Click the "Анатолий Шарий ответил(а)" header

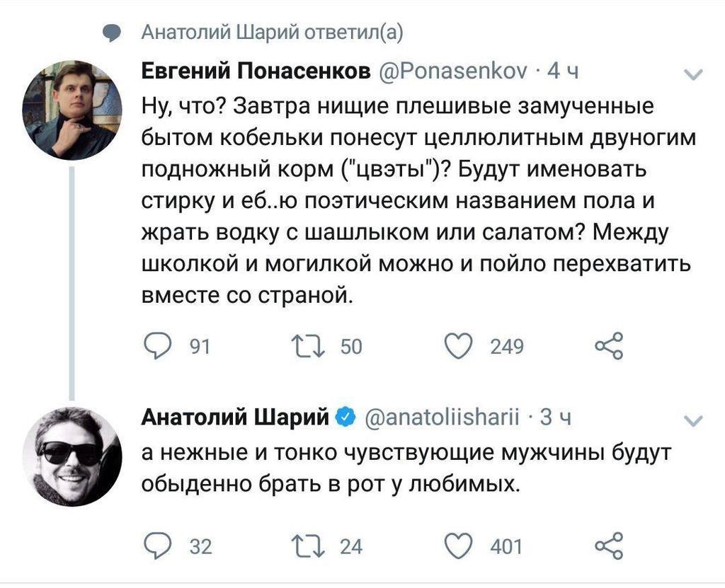[272, 33]
